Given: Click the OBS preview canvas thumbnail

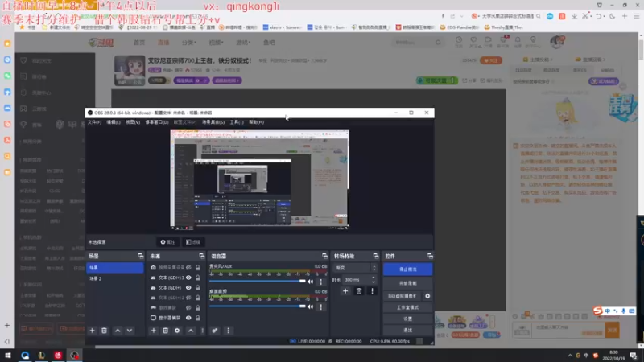Looking at the screenshot, I should (259, 179).
